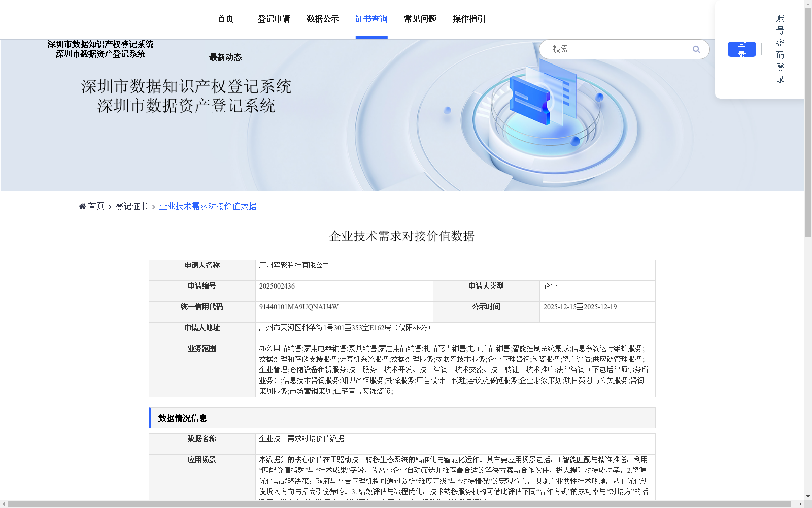Click the 申请人名称 label cell
Screen dimensions: 812x508
pyautogui.click(x=202, y=270)
